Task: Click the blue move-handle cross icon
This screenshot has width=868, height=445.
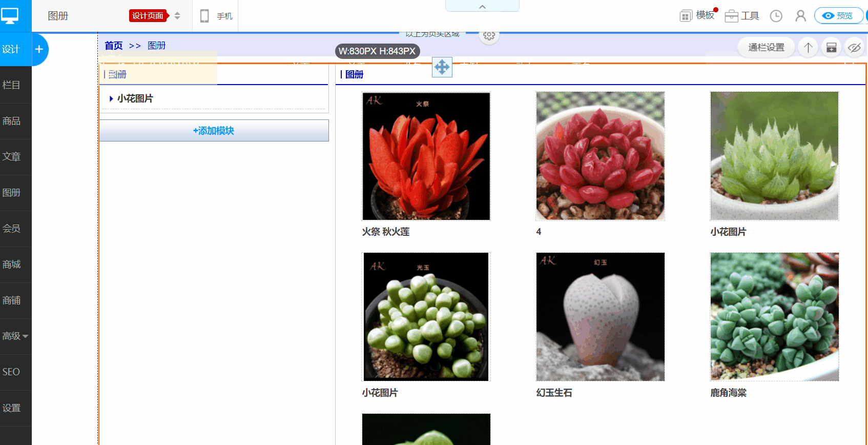Action: tap(442, 67)
